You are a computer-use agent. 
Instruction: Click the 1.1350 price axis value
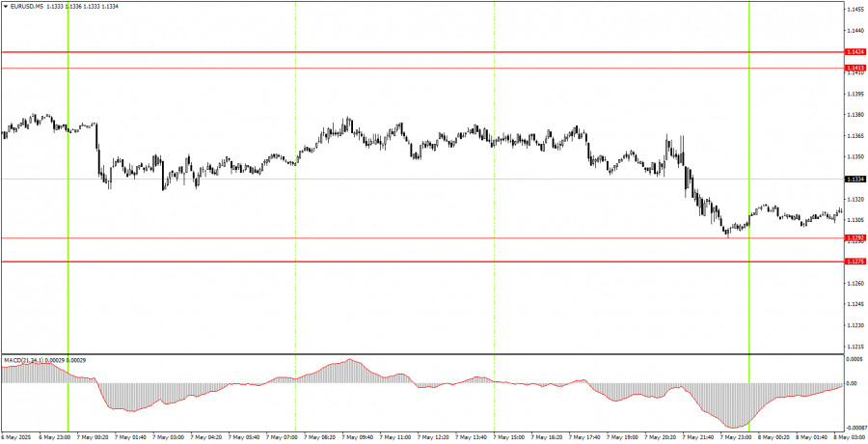click(856, 157)
